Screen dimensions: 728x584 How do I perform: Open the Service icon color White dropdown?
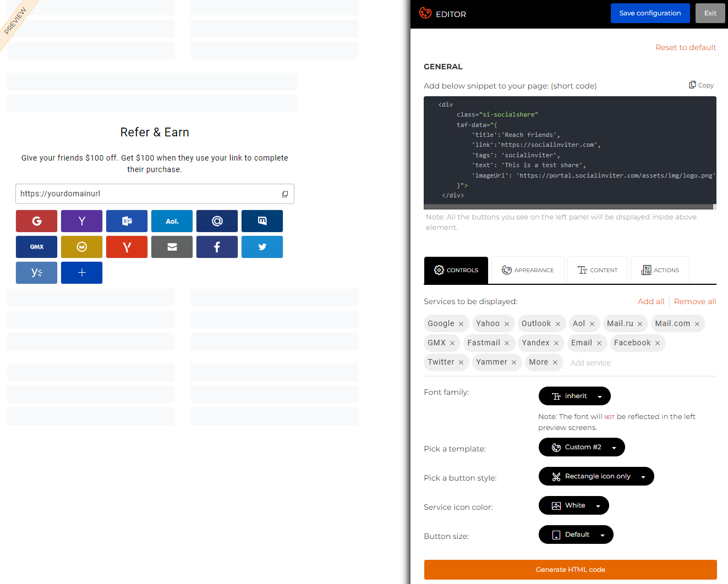[574, 505]
